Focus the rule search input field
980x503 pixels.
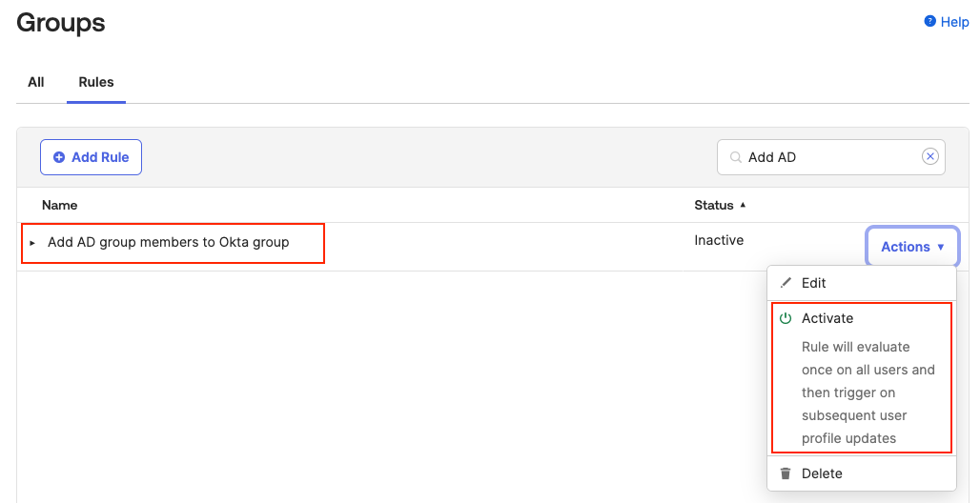coord(829,157)
